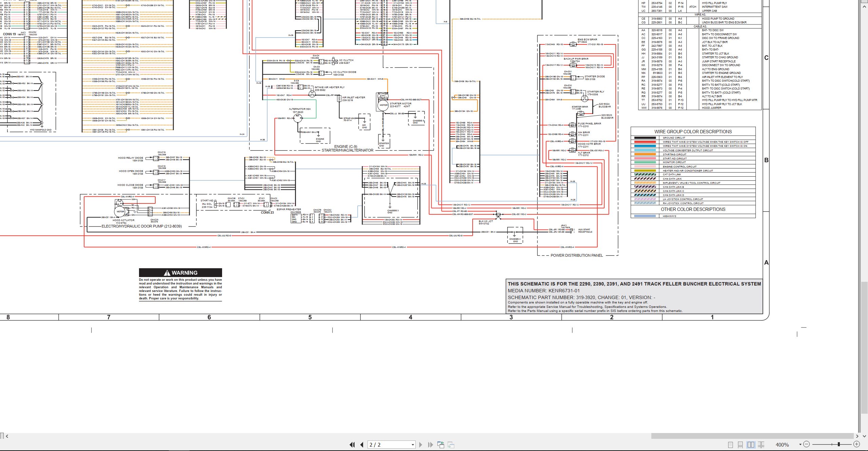Click the OTHER COLOR DESCRIPTIONS title
868x451 pixels.
point(693,209)
